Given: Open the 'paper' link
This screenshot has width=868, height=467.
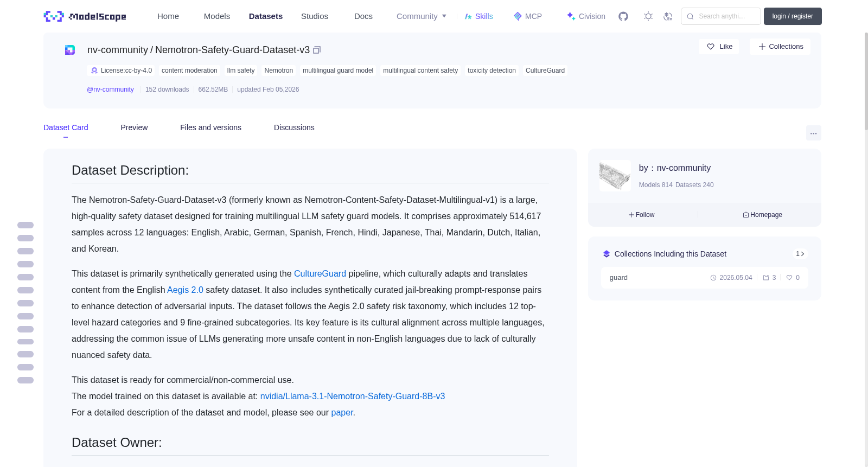Looking at the screenshot, I should click(x=342, y=413).
